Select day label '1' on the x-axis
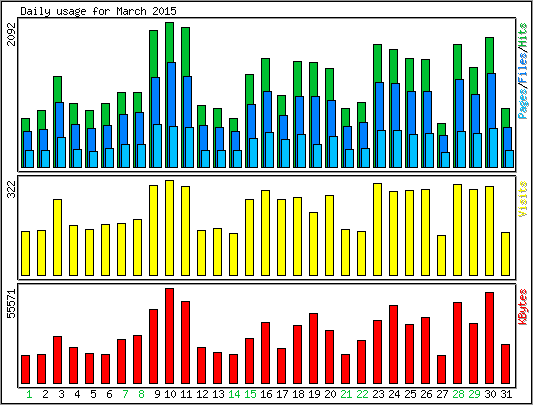The height and width of the screenshot is (405, 533). [x=29, y=394]
